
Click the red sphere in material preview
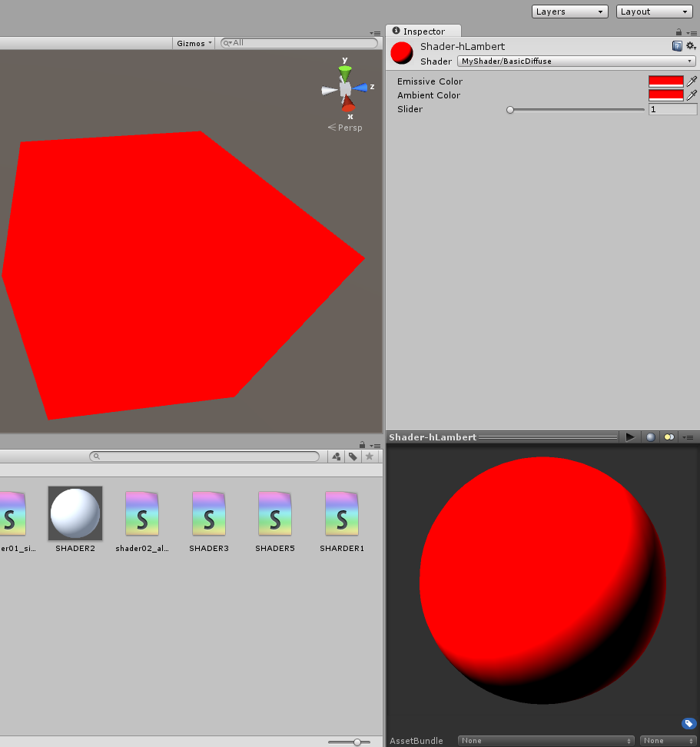click(x=542, y=580)
